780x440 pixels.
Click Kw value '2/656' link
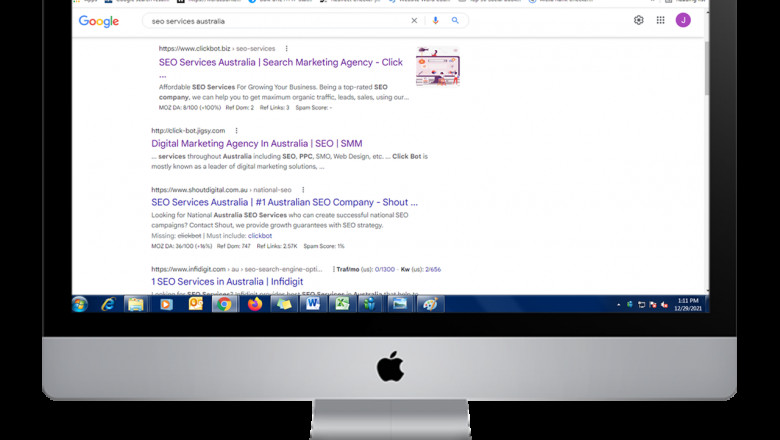(x=433, y=269)
